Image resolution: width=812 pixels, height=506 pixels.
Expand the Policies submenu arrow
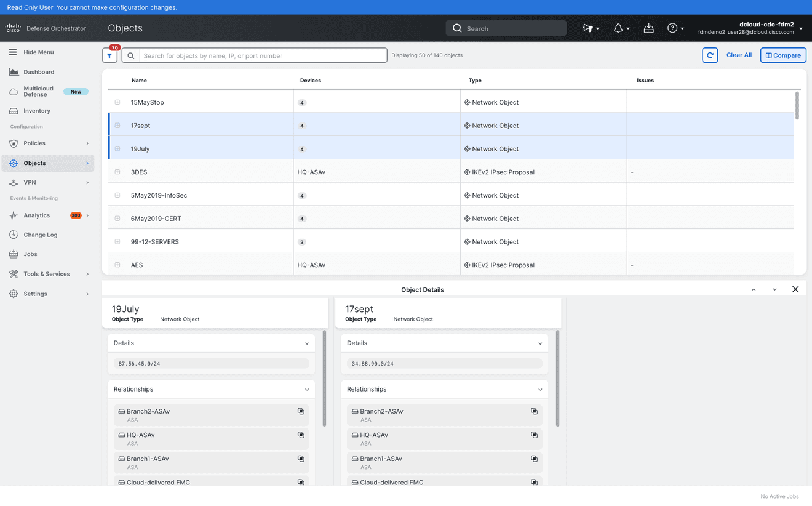click(87, 143)
